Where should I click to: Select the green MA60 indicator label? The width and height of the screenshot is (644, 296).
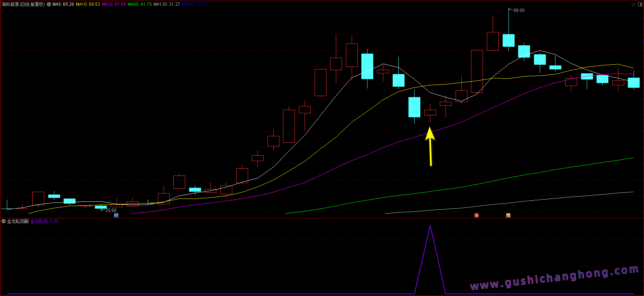(x=140, y=5)
